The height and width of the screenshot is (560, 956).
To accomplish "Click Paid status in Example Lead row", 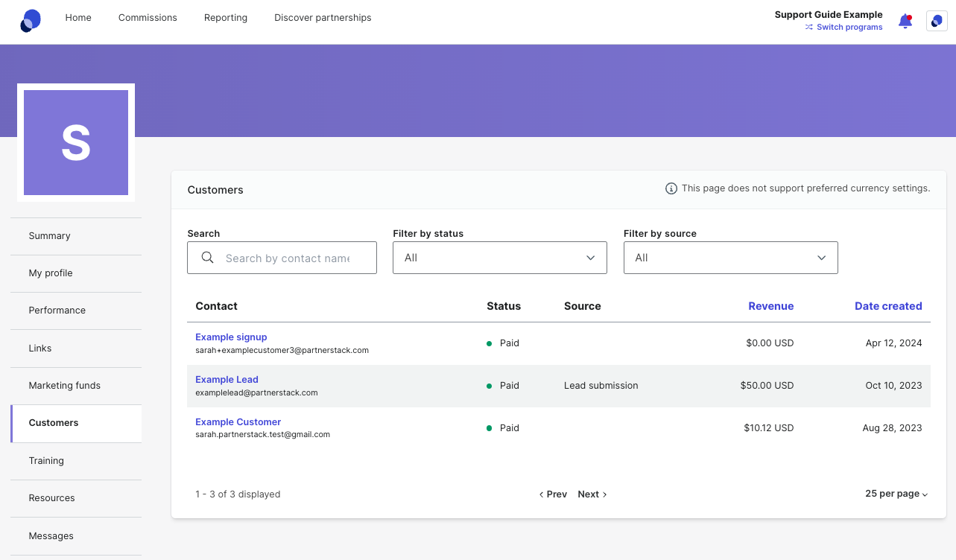I will click(x=503, y=386).
